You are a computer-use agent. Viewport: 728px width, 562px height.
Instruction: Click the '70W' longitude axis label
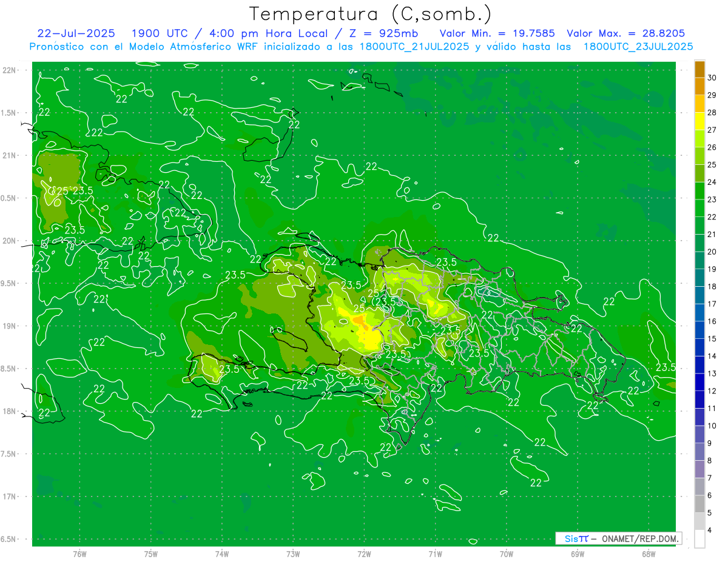507,554
